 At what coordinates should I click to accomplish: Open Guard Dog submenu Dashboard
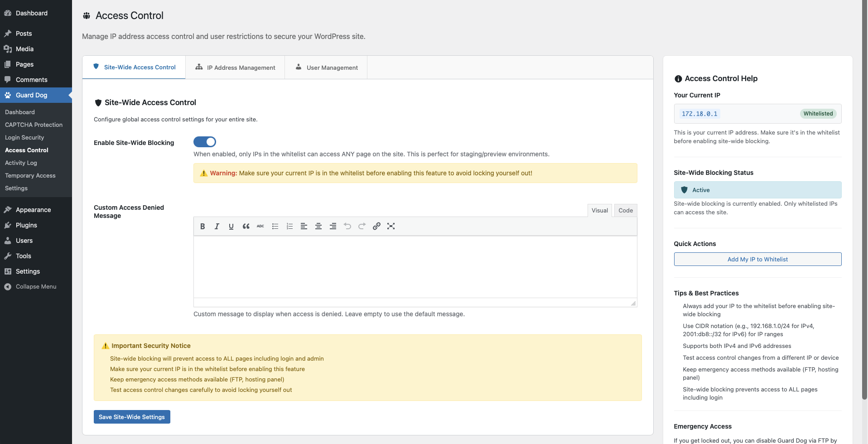[20, 112]
